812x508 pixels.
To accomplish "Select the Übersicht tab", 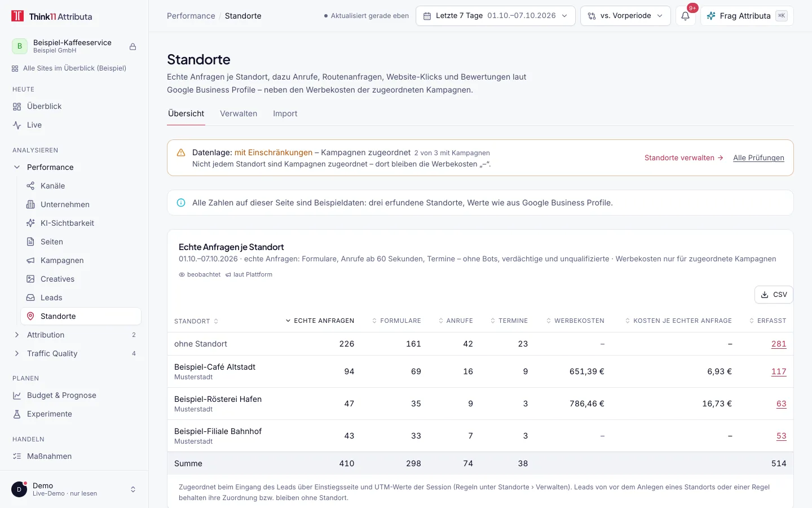I will coord(186,113).
